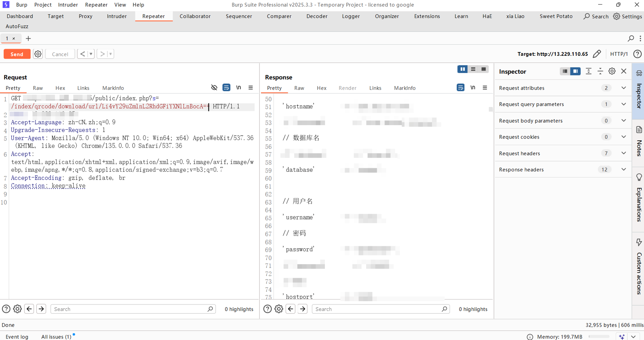The image size is (644, 340).
Task: Select side-by-side layout view
Action: tap(462, 69)
